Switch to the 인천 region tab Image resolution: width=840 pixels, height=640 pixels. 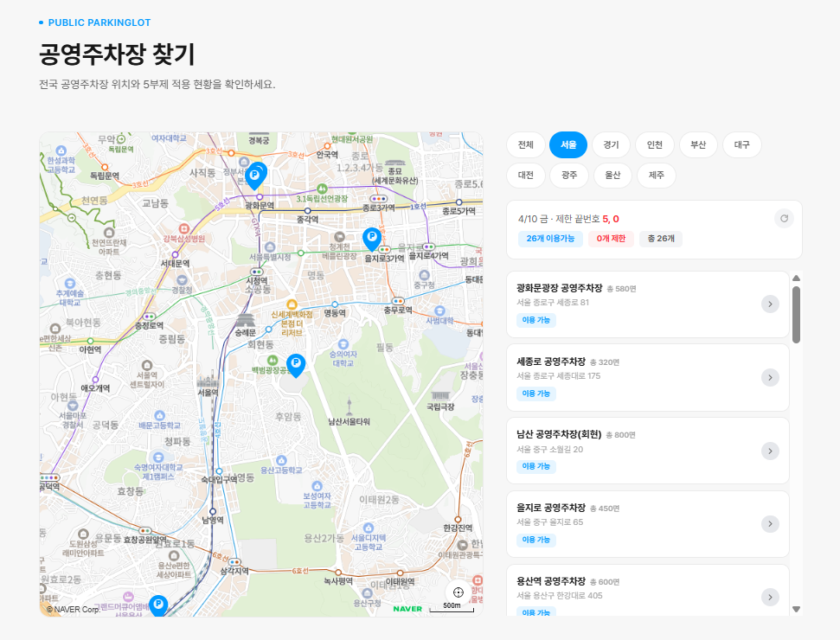[655, 144]
